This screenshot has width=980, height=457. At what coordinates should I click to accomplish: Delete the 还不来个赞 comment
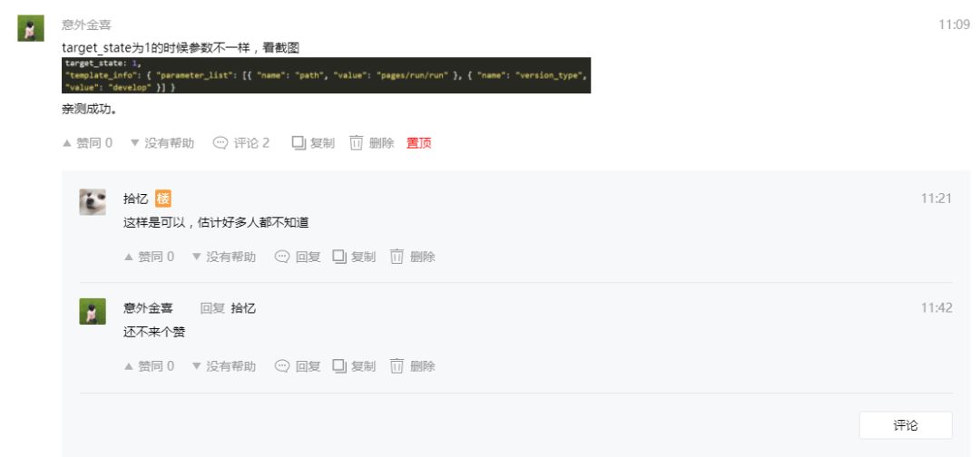pyautogui.click(x=413, y=365)
